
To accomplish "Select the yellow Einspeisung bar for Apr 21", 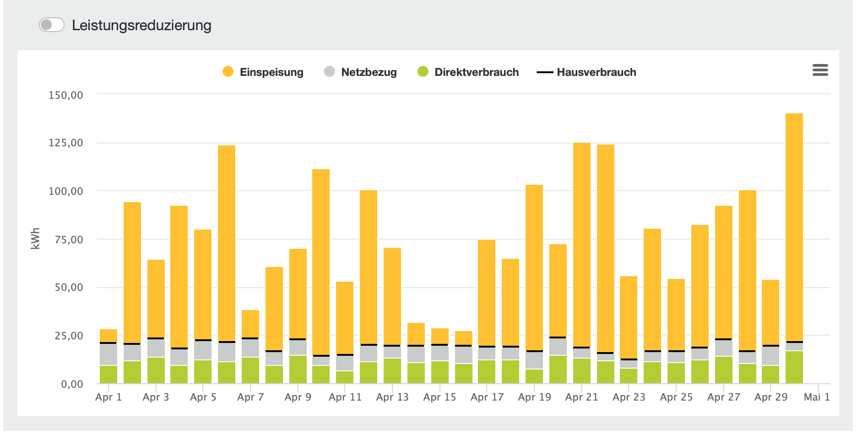I will click(582, 245).
